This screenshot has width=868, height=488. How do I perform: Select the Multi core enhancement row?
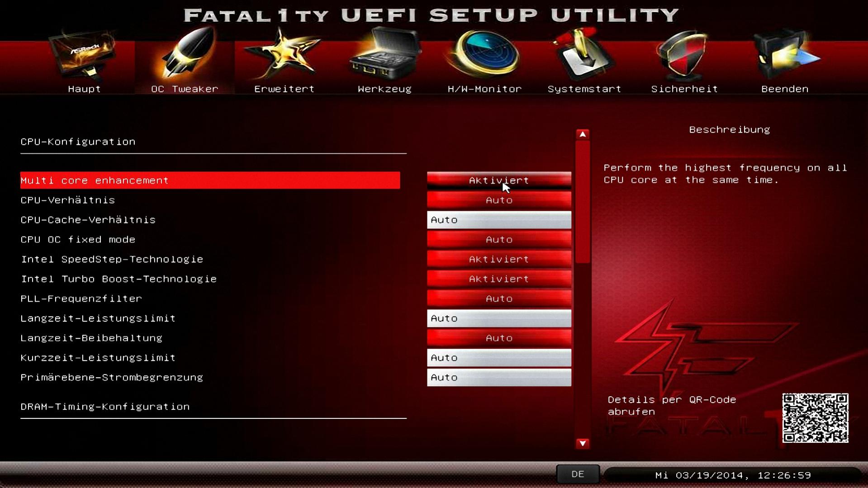point(210,180)
